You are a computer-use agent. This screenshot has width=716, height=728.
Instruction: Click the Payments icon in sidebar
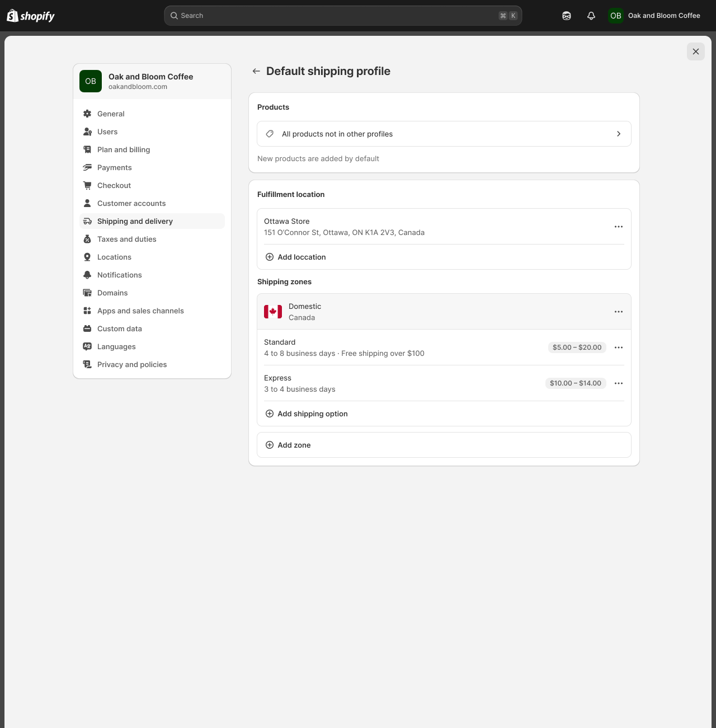87,167
